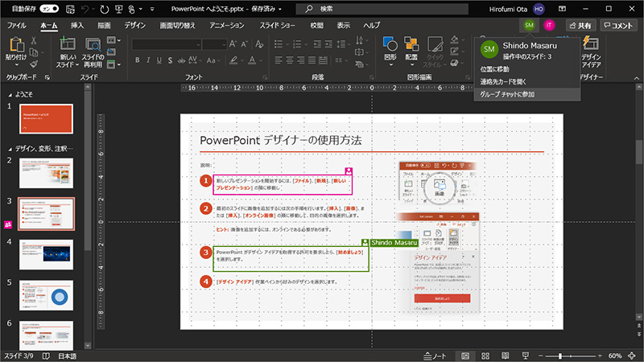Select slide 4 thumbnail
The width and height of the screenshot is (644, 362).
46,254
